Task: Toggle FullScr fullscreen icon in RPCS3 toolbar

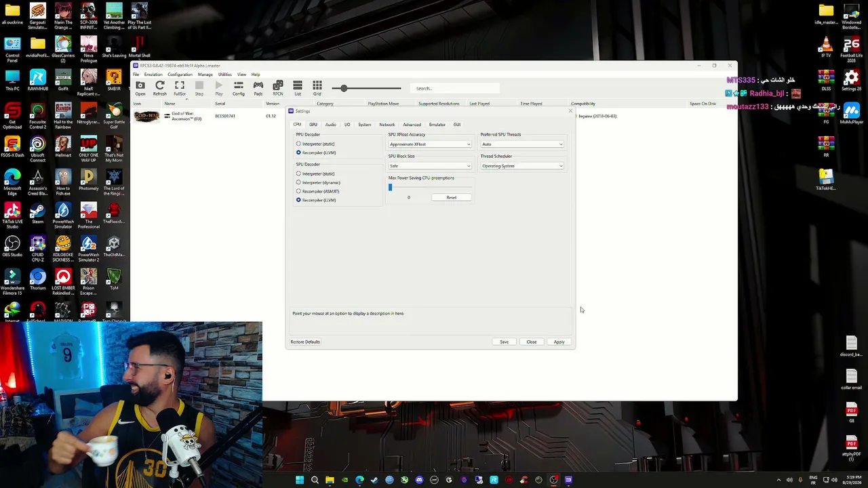Action: pos(179,88)
